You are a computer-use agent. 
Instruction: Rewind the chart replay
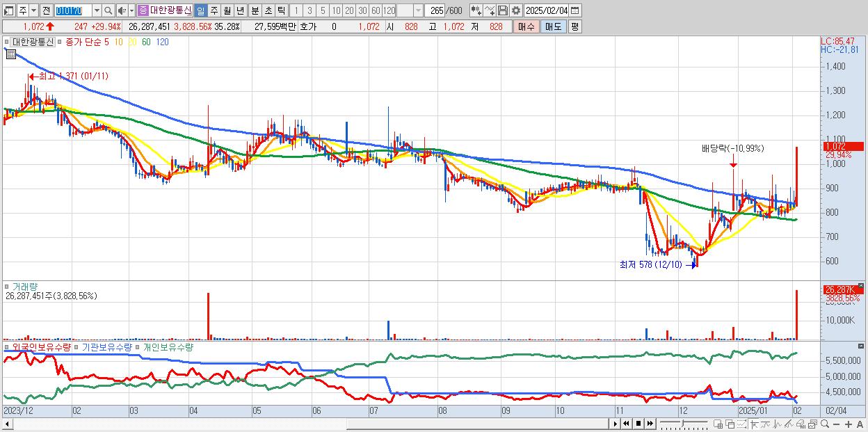click(626, 424)
